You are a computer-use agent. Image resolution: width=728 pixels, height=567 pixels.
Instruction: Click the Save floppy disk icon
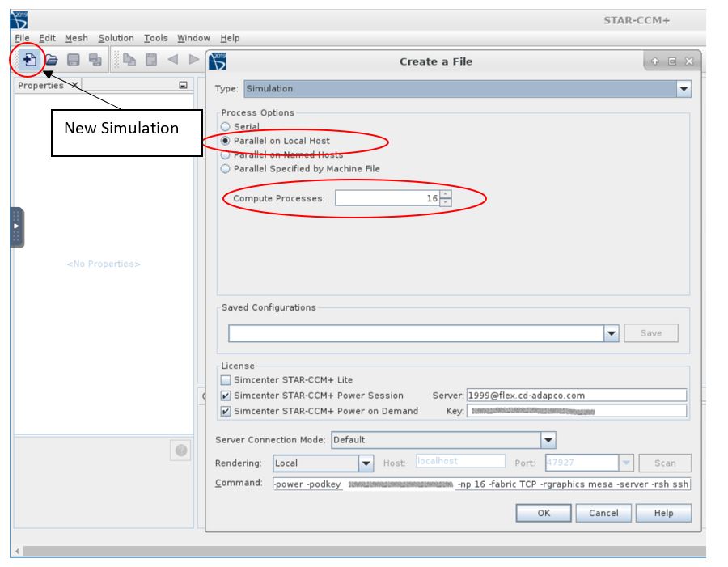tap(74, 59)
